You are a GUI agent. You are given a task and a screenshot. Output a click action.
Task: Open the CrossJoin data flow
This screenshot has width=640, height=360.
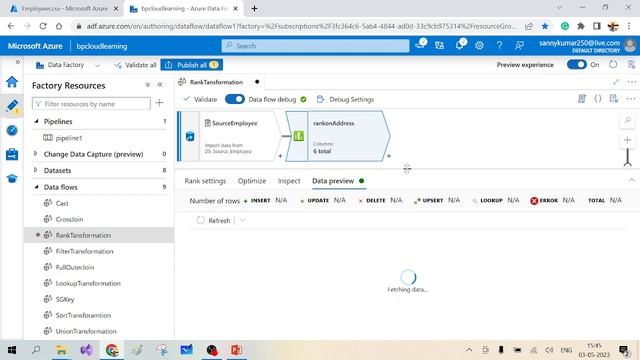coord(69,219)
